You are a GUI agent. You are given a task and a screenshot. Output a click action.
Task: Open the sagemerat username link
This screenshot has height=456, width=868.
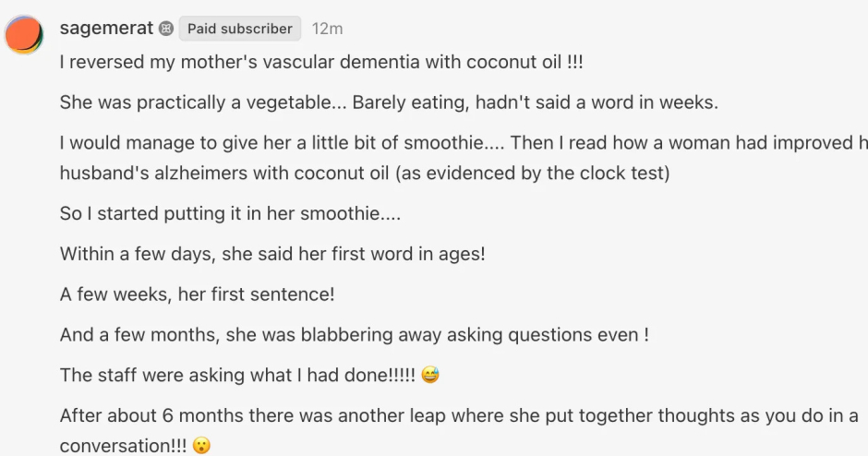105,29
